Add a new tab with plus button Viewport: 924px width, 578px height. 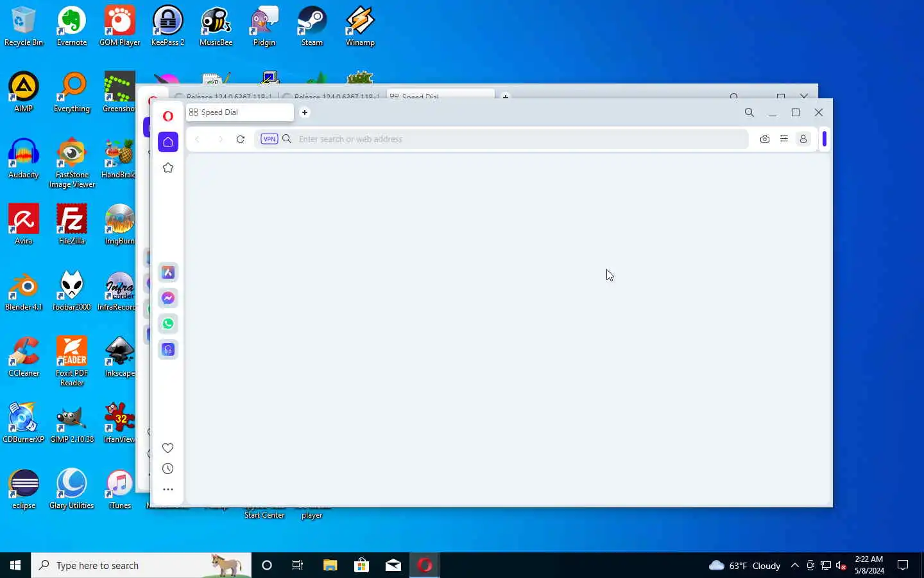tap(305, 112)
